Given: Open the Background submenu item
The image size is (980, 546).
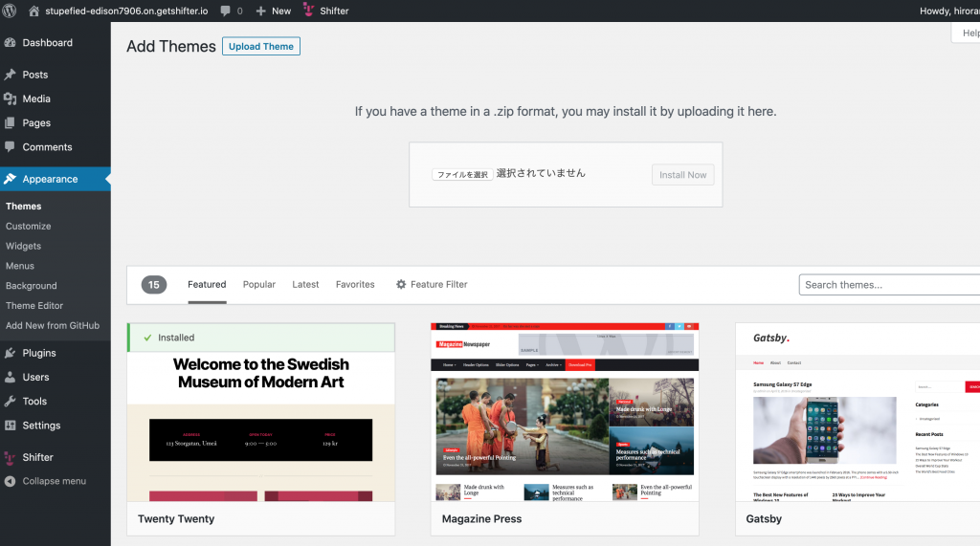Looking at the screenshot, I should 32,286.
